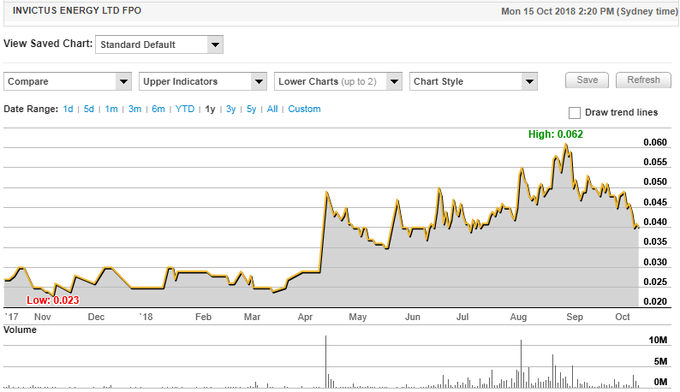Select the 1y date range

point(210,109)
